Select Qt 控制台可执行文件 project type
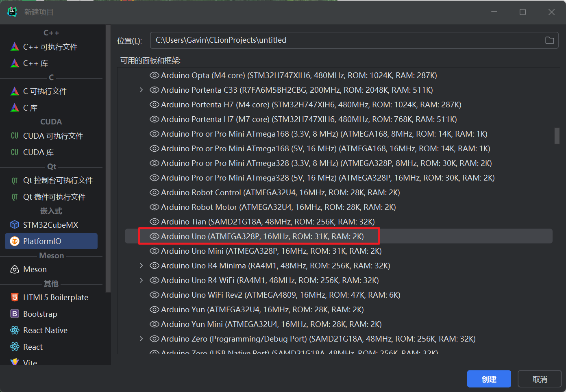 [x=51, y=181]
